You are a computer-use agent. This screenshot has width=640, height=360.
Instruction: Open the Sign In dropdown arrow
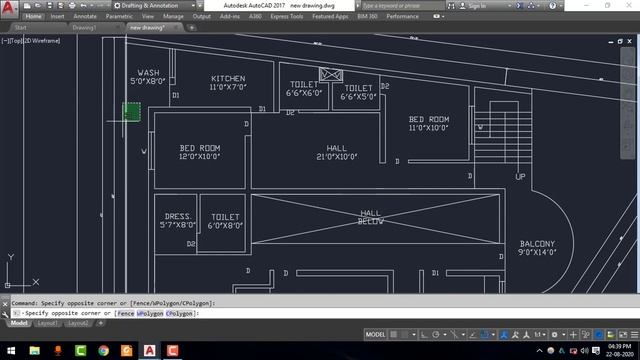pos(509,6)
